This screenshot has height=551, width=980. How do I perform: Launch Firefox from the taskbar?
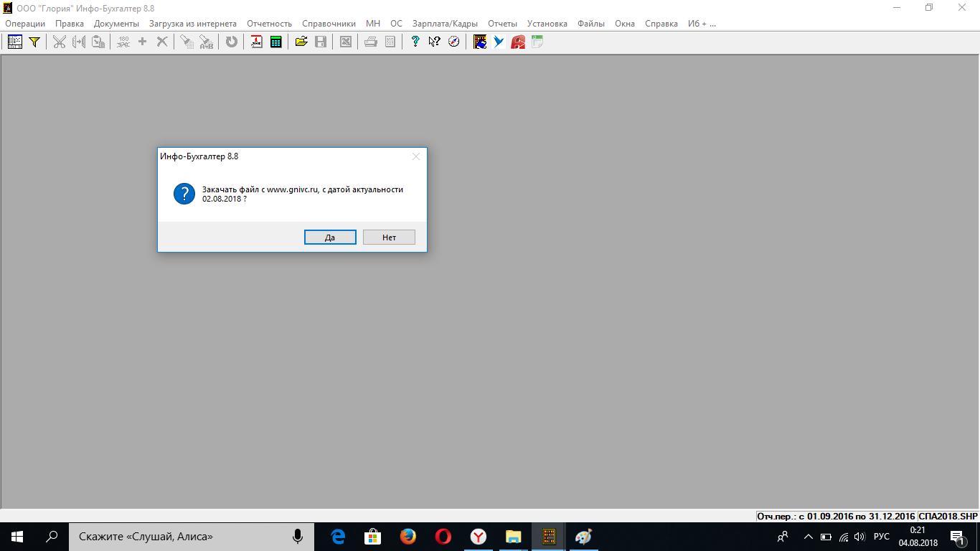[x=408, y=537]
